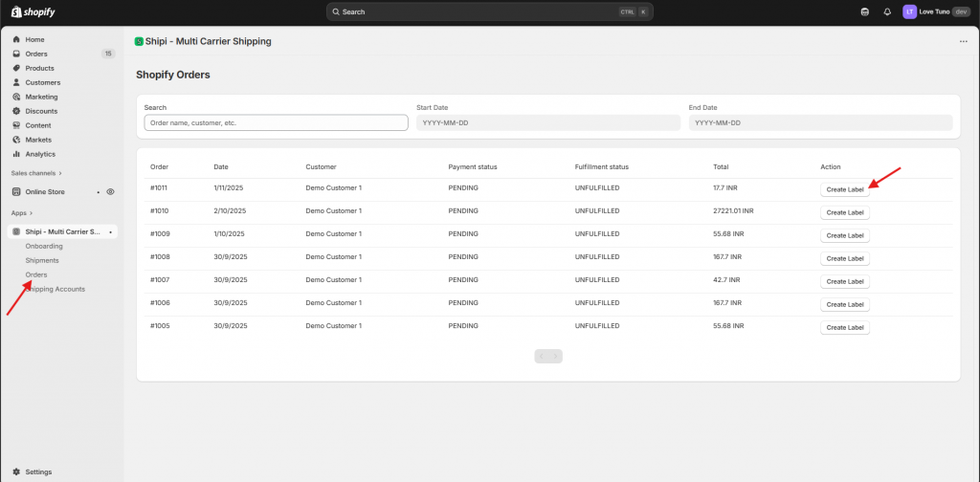The height and width of the screenshot is (482, 980).
Task: Open Products via its tag icon
Action: (x=16, y=68)
